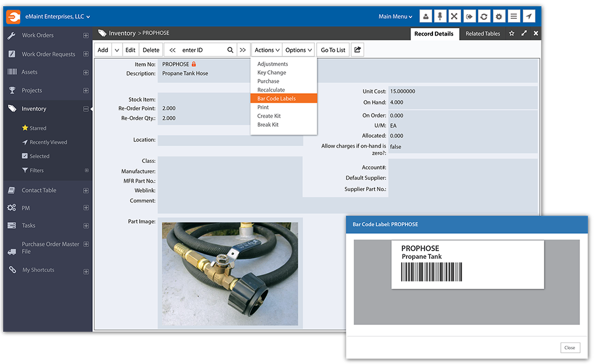Close the Bar Code Label dialog
Image resolution: width=597 pixels, height=364 pixels.
click(x=570, y=348)
